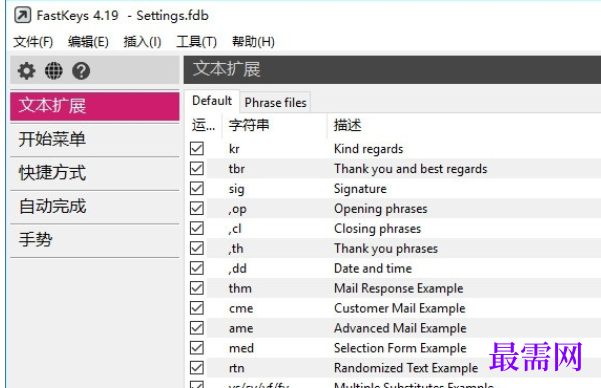Click the ,th string cell
The height and width of the screenshot is (388, 601).
(x=236, y=248)
